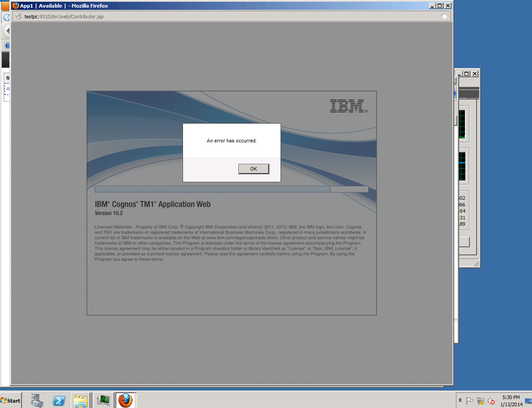Click the IBM logo on the splash screen
This screenshot has height=408, width=532.
coord(349,106)
